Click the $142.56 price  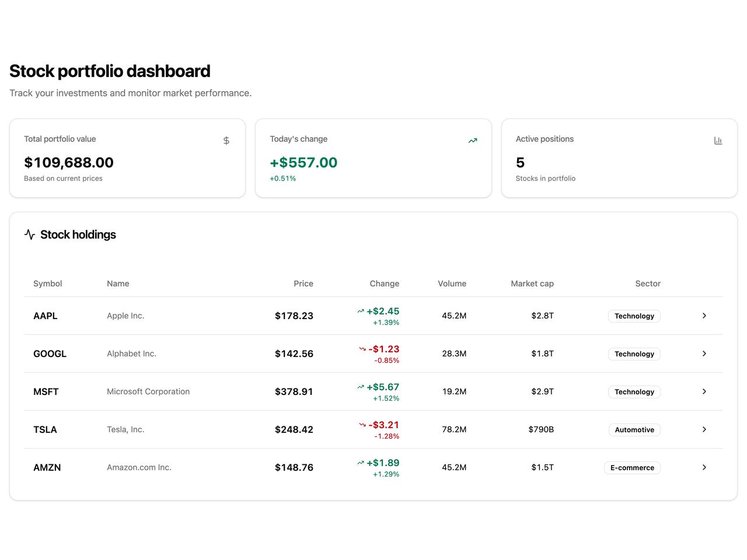coord(294,353)
